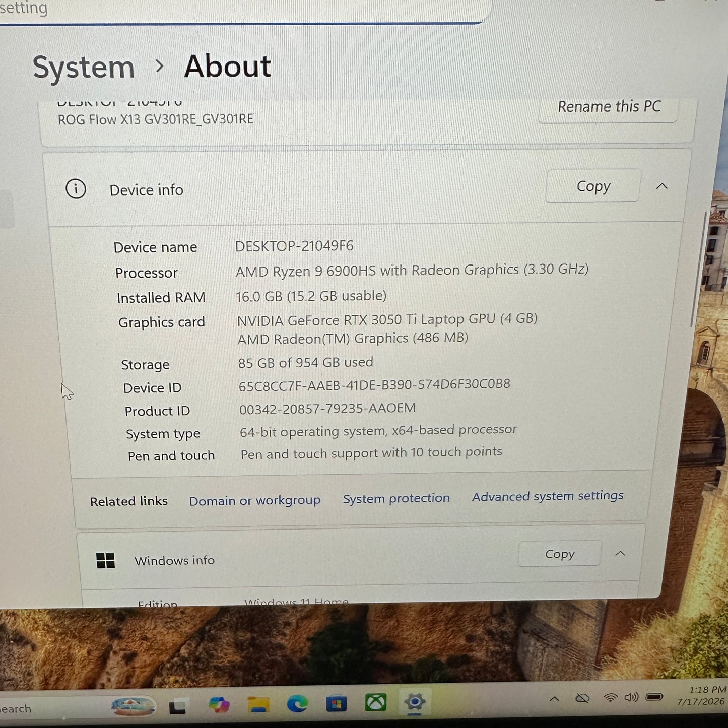Open Microsoft Store from the taskbar
Screen dimensions: 728x728
point(336,703)
